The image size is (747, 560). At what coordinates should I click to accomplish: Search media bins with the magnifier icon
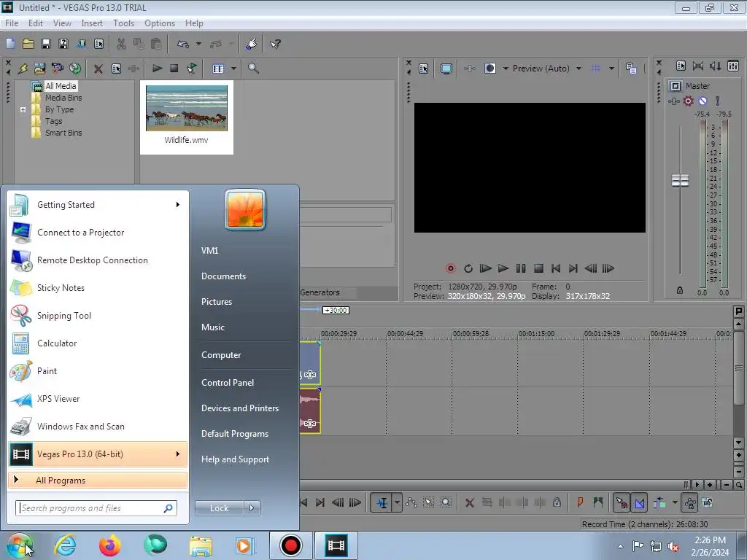(253, 69)
